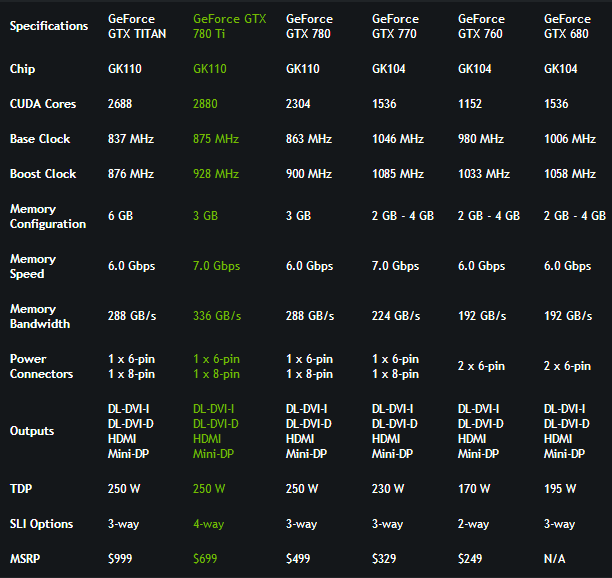Click the SLI Options row label
The height and width of the screenshot is (578, 612).
click(41, 524)
